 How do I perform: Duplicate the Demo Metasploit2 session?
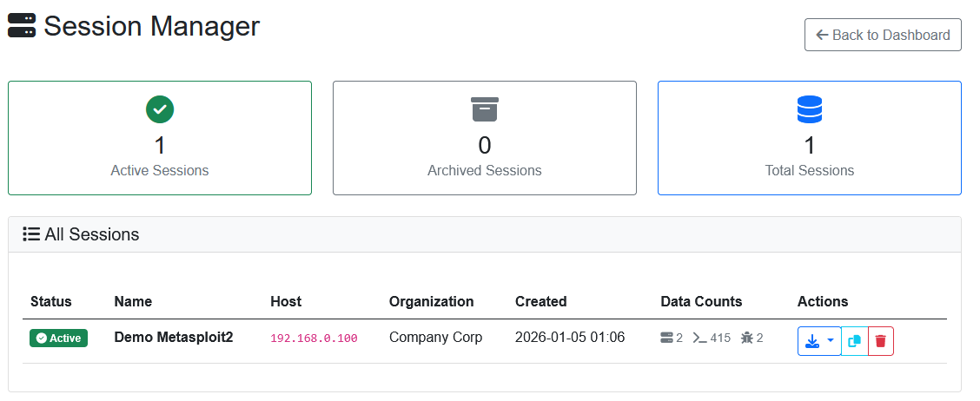(855, 341)
